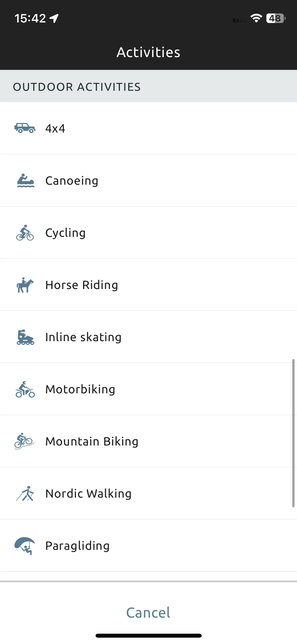The image size is (297, 644).
Task: Tap the Horse Riding icon
Action: tap(25, 285)
